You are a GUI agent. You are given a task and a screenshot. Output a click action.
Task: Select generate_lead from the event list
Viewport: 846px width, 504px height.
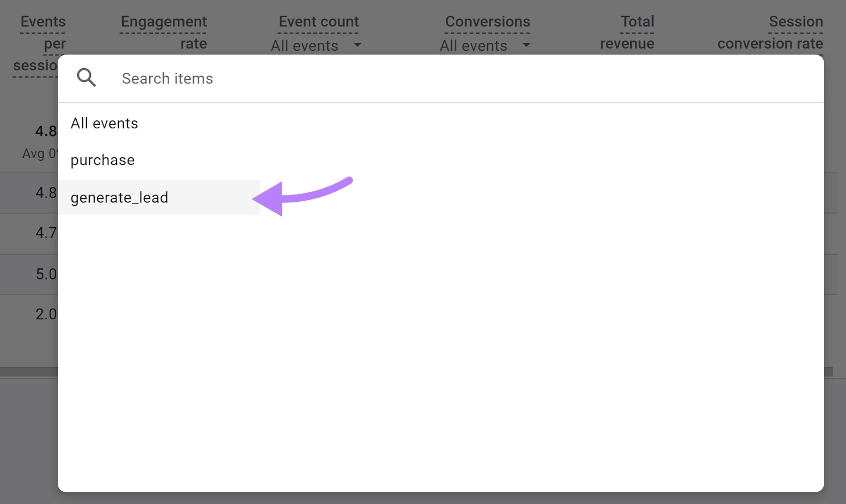click(119, 198)
